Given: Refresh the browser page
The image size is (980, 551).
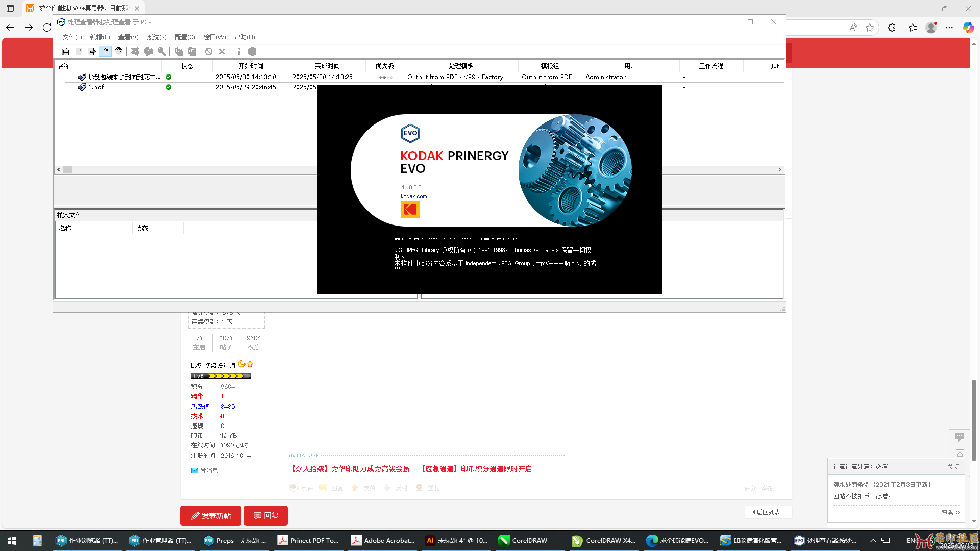Looking at the screenshot, I should pos(47,28).
